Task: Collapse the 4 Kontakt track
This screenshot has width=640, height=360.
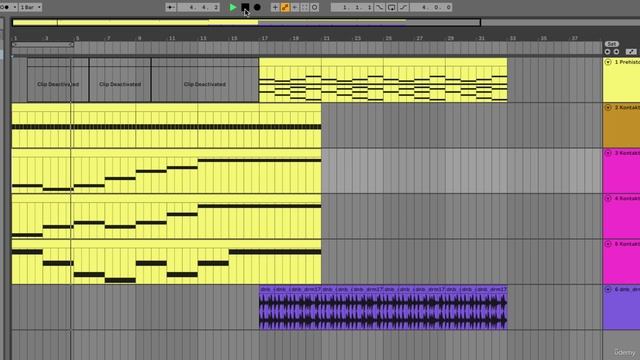Action: click(x=608, y=198)
